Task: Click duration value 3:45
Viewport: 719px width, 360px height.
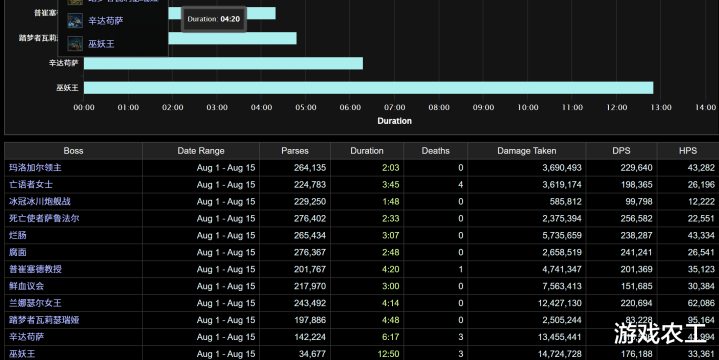Action: 391,185
